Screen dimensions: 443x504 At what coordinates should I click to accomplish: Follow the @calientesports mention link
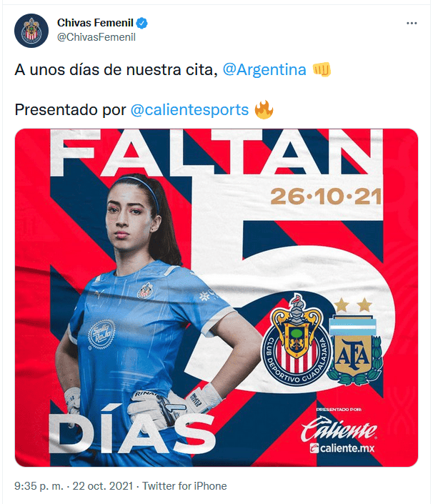pos(189,109)
